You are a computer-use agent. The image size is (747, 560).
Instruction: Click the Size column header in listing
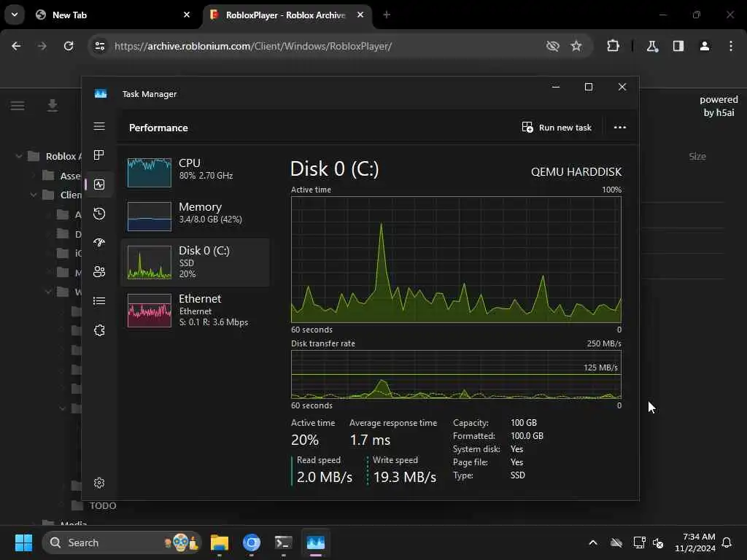click(x=697, y=156)
